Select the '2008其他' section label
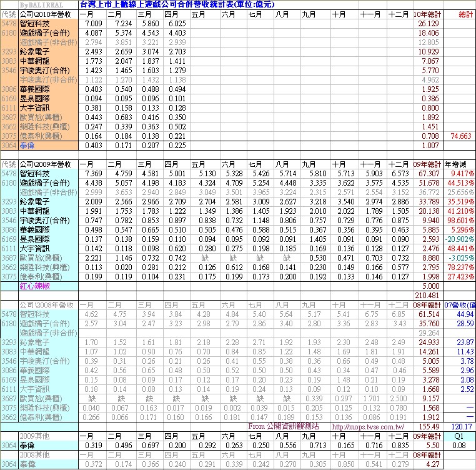 [34, 455]
